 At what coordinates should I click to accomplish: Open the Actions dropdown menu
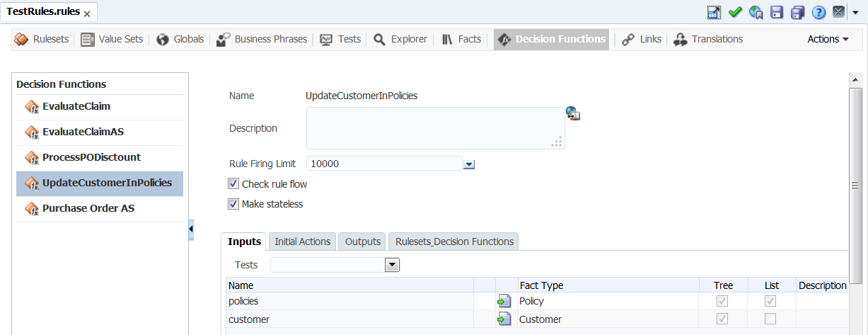[x=828, y=40]
